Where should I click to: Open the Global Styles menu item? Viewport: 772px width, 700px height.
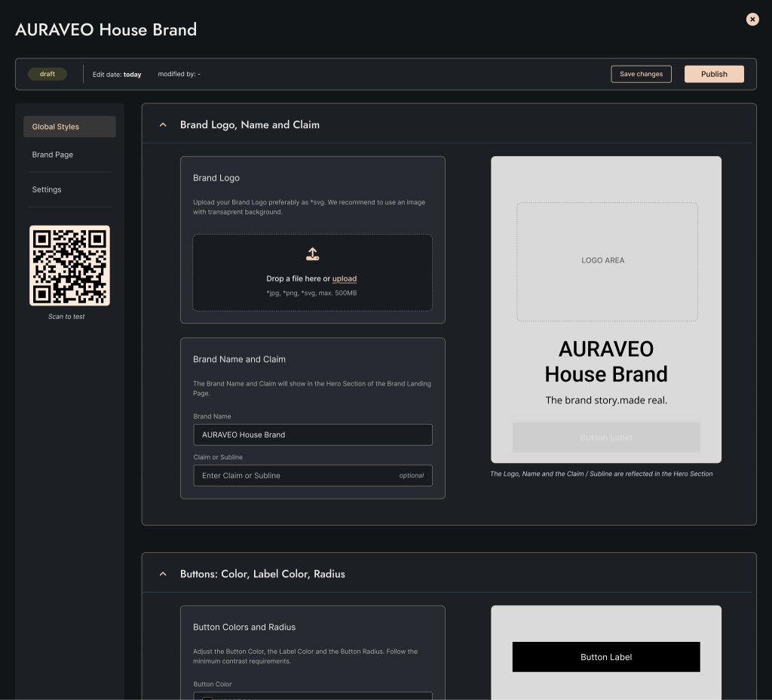[69, 127]
